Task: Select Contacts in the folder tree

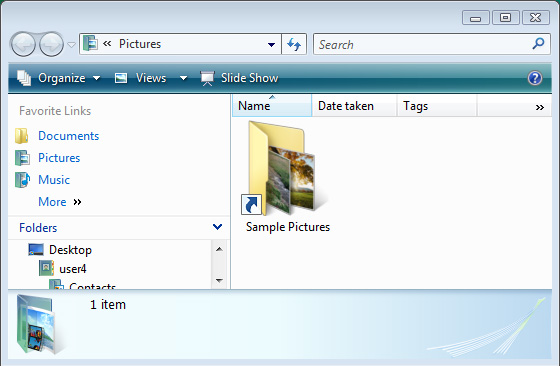Action: pos(92,286)
